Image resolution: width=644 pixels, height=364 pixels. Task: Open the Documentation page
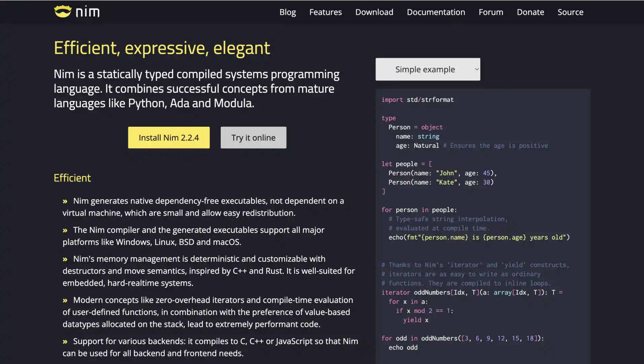pos(436,12)
